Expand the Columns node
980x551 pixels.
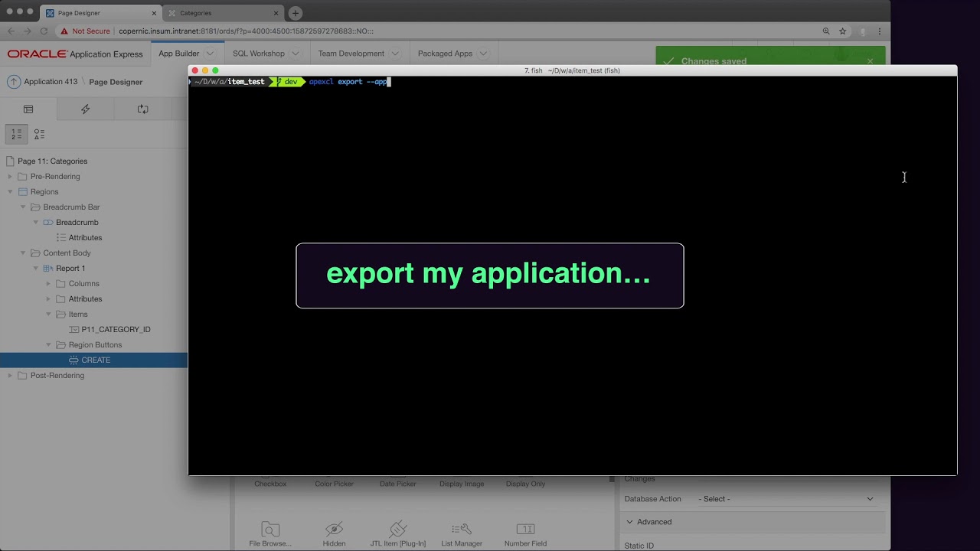[x=48, y=284]
